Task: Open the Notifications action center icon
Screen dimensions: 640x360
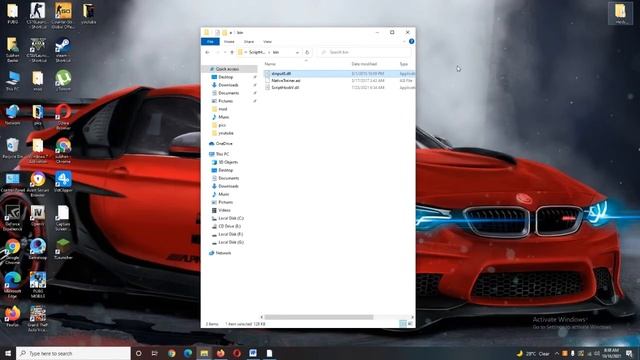Action: tap(630, 353)
